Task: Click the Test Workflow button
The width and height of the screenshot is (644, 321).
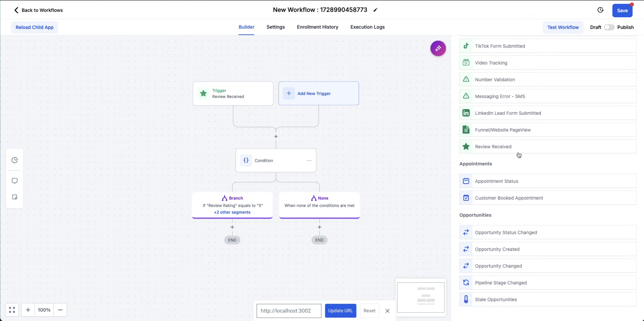Action: click(x=563, y=27)
